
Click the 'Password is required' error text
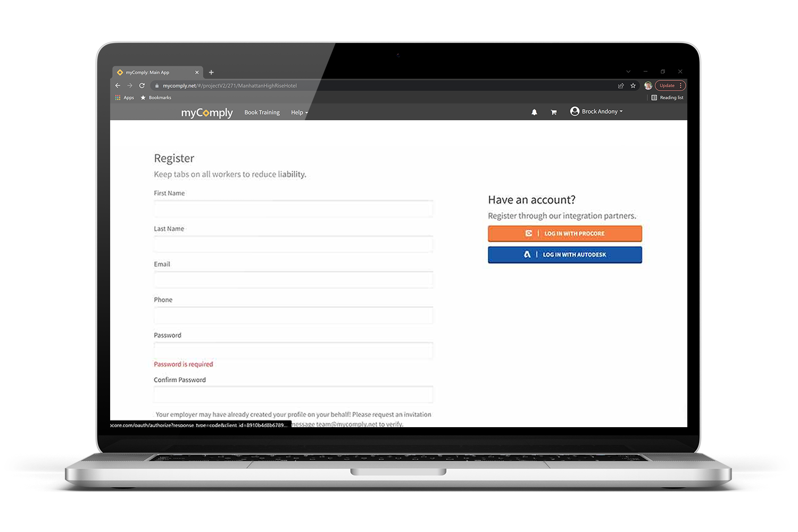[184, 364]
